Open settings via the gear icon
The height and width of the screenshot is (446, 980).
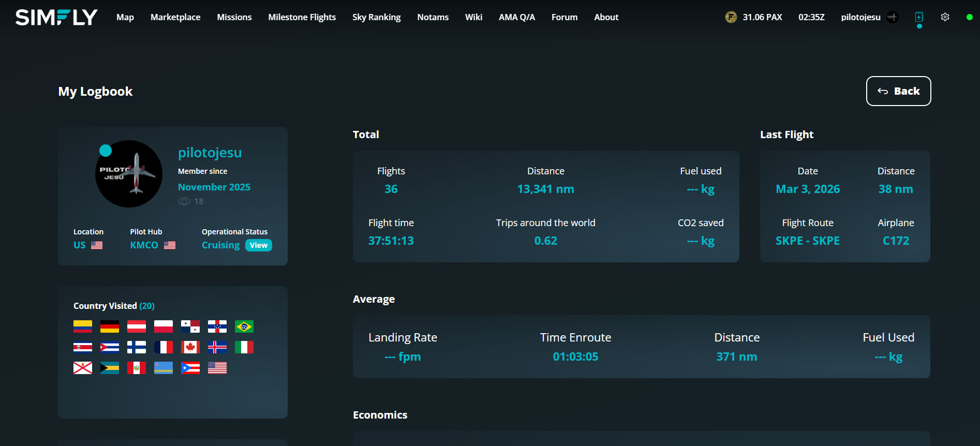point(945,17)
